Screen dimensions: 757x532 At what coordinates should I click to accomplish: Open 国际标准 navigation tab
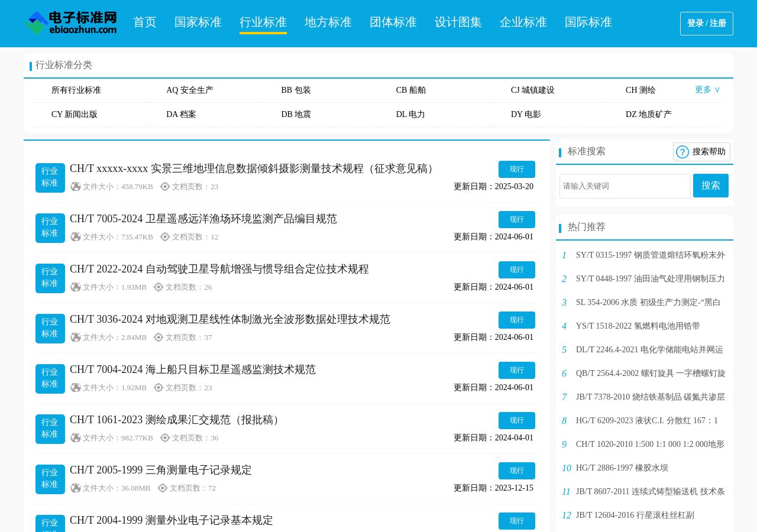click(x=588, y=22)
